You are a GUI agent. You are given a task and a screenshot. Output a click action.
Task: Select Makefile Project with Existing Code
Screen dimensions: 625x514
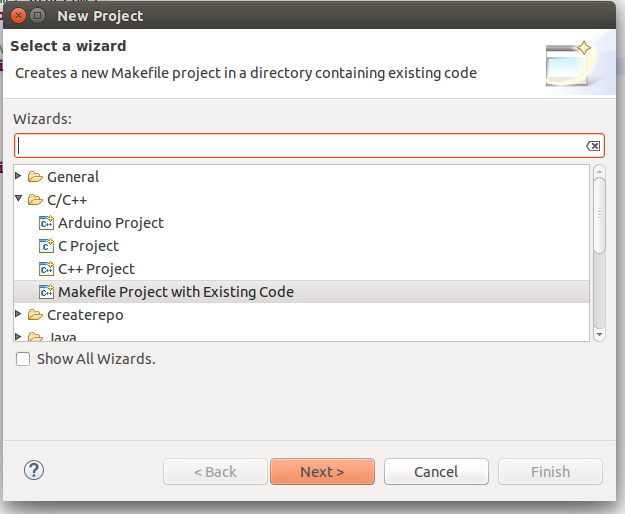176,292
